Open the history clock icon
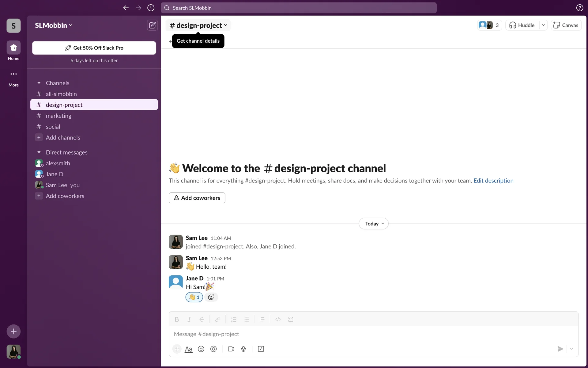 click(151, 8)
